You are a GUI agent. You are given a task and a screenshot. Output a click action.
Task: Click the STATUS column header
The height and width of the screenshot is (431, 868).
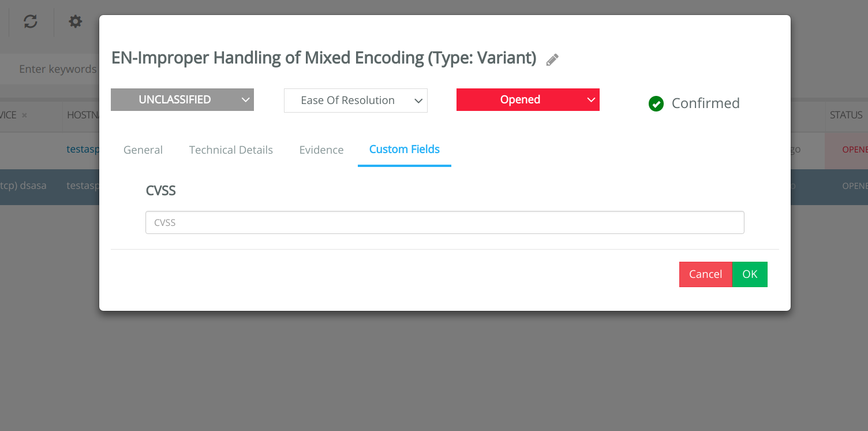click(846, 115)
